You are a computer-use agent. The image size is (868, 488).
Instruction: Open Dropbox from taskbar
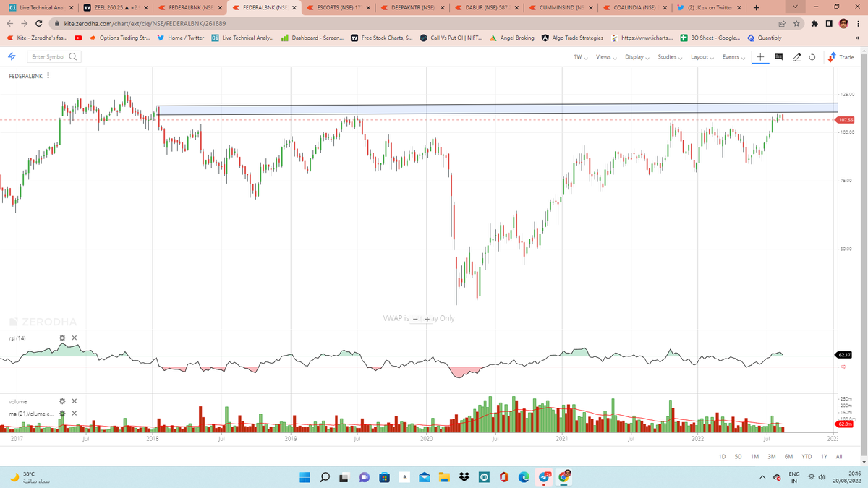[x=464, y=476]
